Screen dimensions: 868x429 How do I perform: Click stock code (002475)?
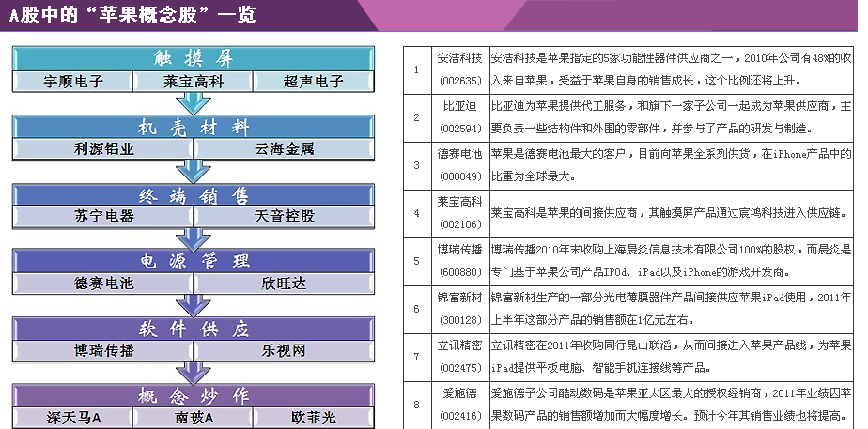click(x=460, y=368)
